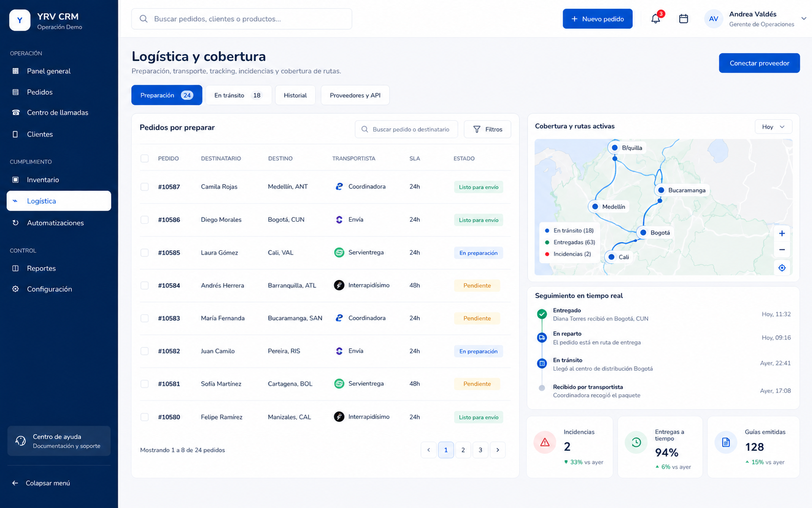Screen dimensions: 812x508
Task: Click the Incidencias warning triangle icon
Action: click(545, 442)
